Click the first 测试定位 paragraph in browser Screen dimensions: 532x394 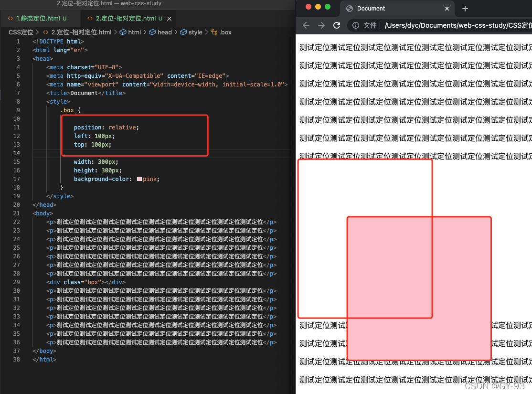pos(415,47)
